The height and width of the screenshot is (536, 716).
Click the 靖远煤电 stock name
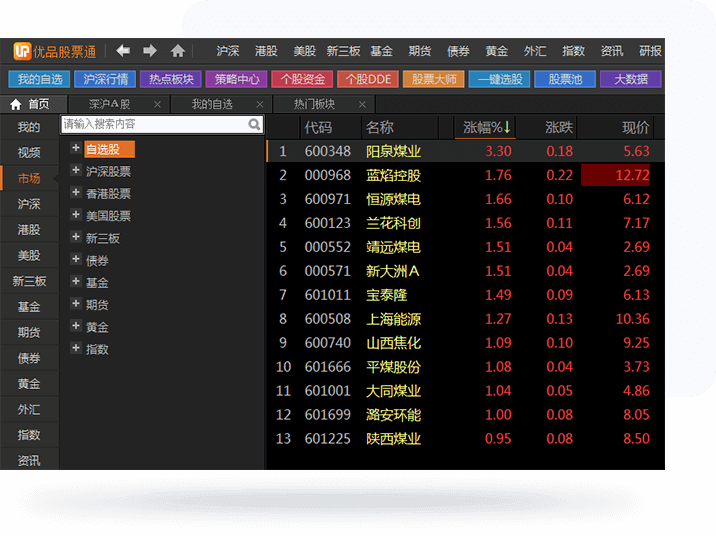click(x=393, y=247)
